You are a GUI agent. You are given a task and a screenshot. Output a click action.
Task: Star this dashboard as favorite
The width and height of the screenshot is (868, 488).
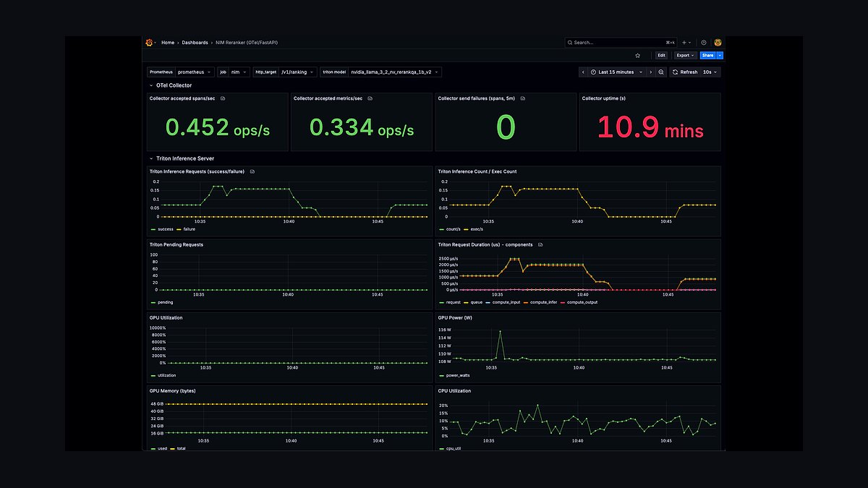click(637, 55)
